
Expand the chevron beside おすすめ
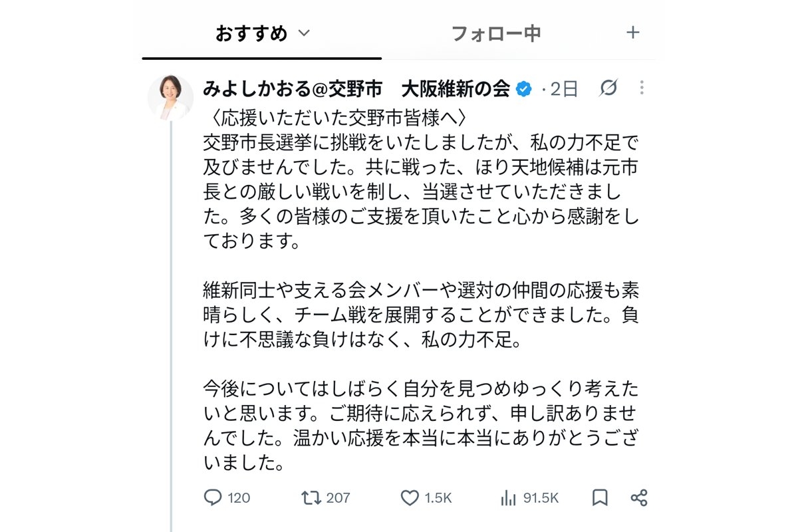click(303, 33)
